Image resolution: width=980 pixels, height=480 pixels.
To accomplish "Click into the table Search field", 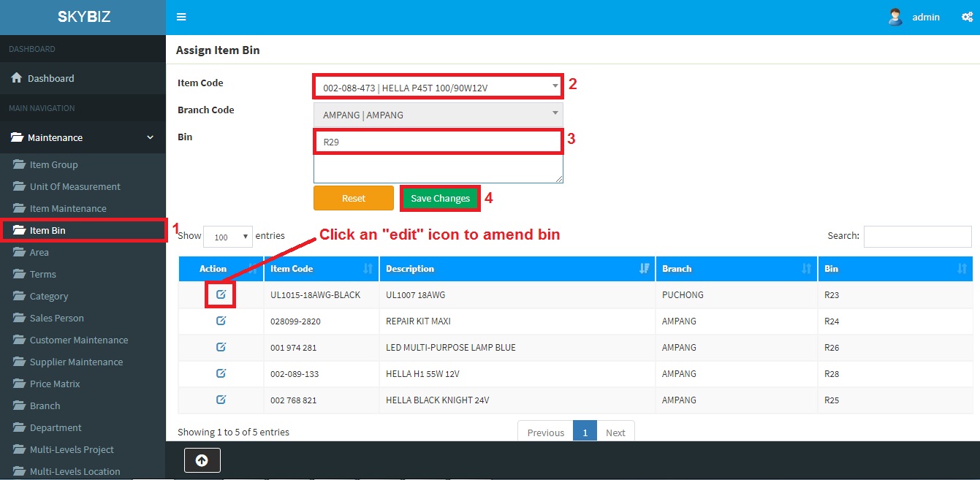I will (x=917, y=237).
